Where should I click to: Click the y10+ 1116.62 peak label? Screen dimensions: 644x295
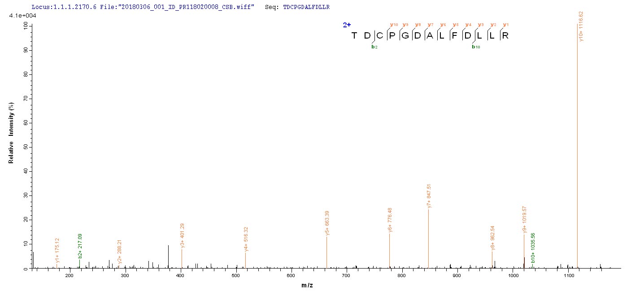tap(581, 27)
